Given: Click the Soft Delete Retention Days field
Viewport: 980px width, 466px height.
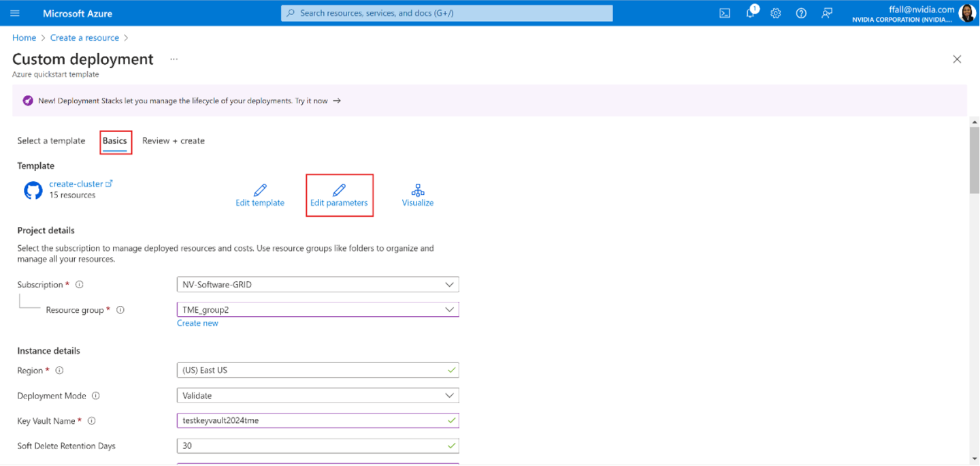Looking at the screenshot, I should [310, 446].
